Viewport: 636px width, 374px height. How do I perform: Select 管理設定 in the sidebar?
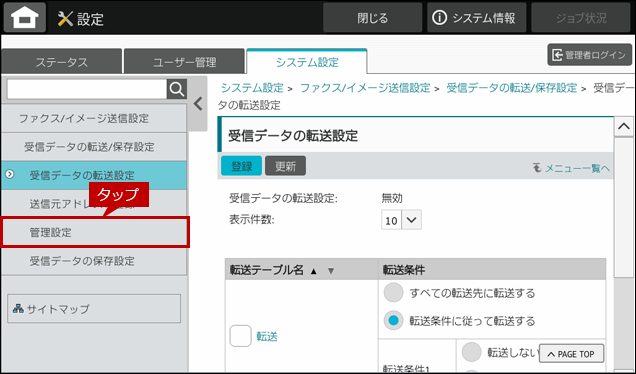[95, 232]
